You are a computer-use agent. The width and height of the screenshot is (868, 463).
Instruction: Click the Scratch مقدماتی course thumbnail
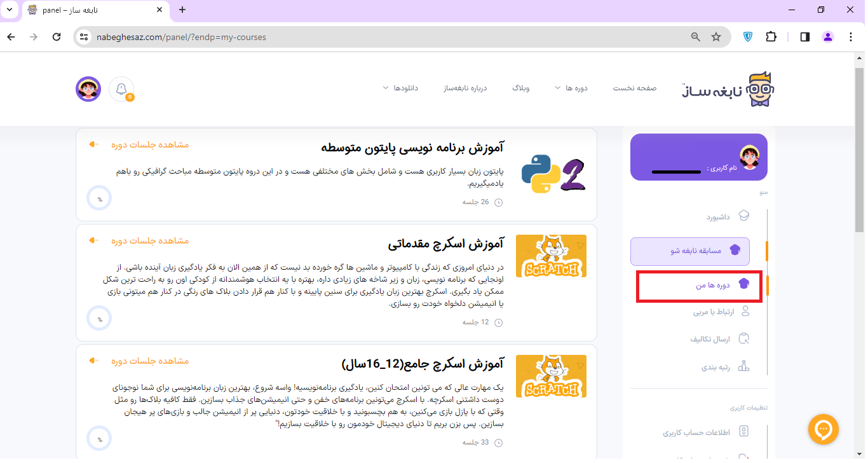[551, 256]
